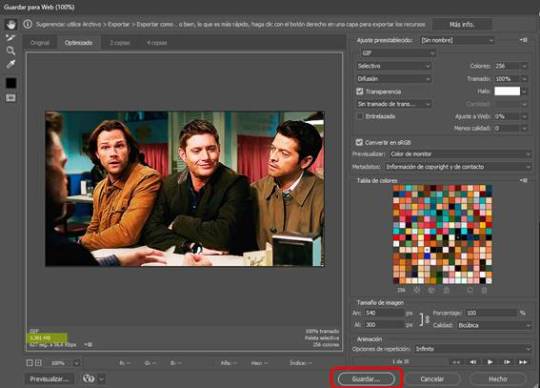This screenshot has width=540, height=388.
Task: Switch to the Original tab
Action: 40,43
